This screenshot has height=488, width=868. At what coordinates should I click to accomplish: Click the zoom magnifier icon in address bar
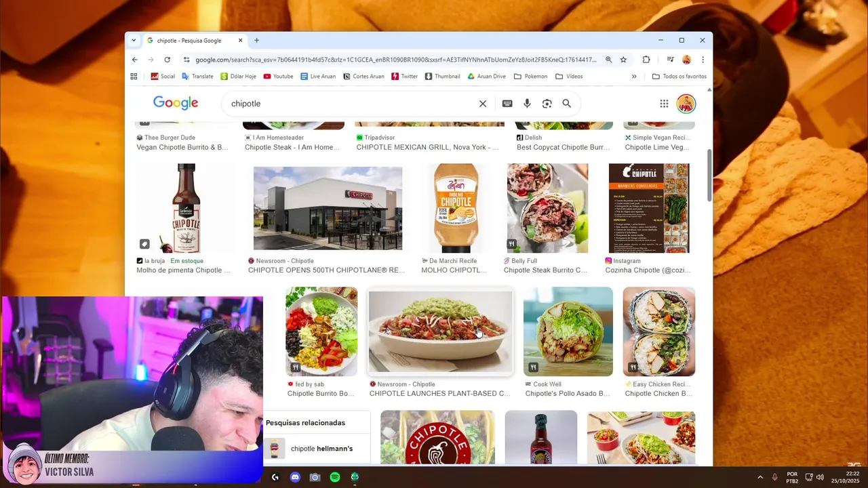coord(608,60)
